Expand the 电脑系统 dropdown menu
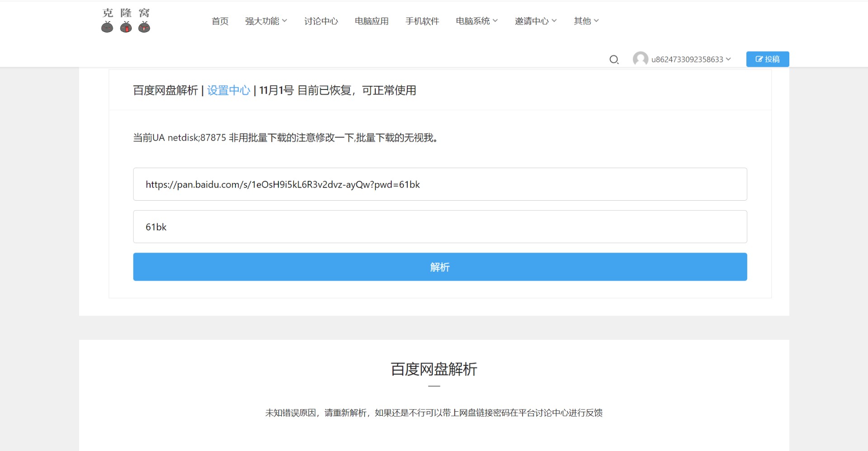868x451 pixels. click(x=476, y=21)
